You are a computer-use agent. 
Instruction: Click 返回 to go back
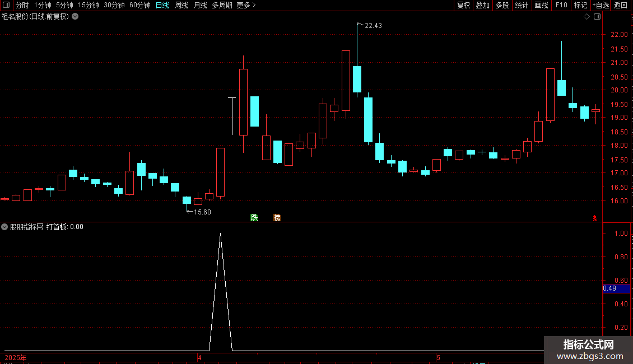coord(621,5)
